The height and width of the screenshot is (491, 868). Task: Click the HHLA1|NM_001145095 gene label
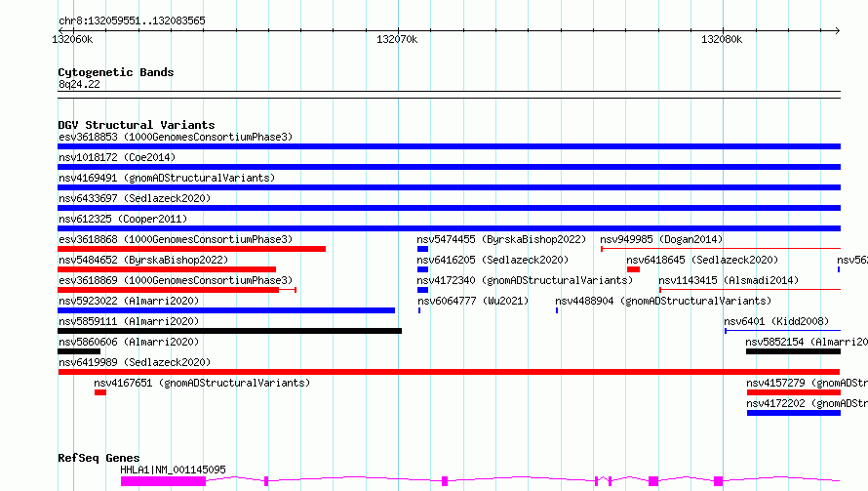(x=174, y=470)
